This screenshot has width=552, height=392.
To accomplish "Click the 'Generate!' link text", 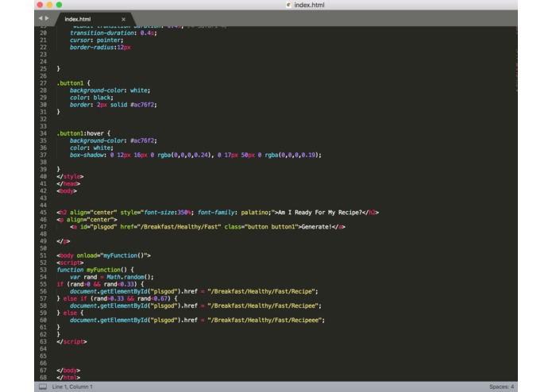I will (x=316, y=227).
